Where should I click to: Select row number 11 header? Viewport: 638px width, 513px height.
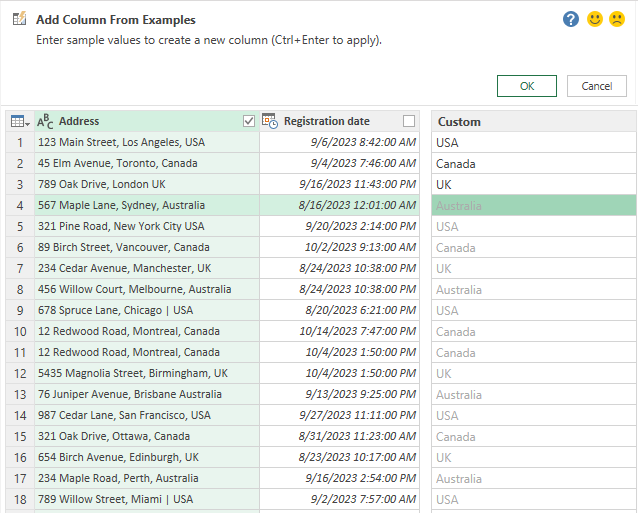point(20,353)
